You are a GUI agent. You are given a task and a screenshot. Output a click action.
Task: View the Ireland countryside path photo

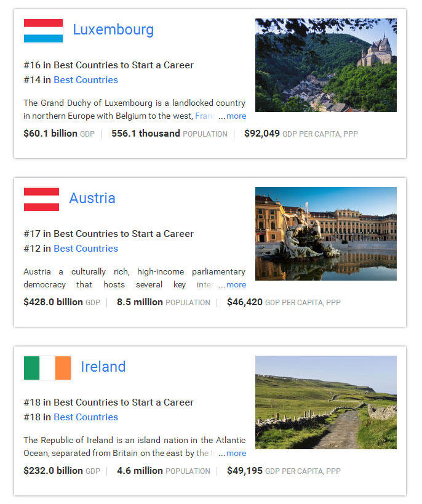click(325, 402)
